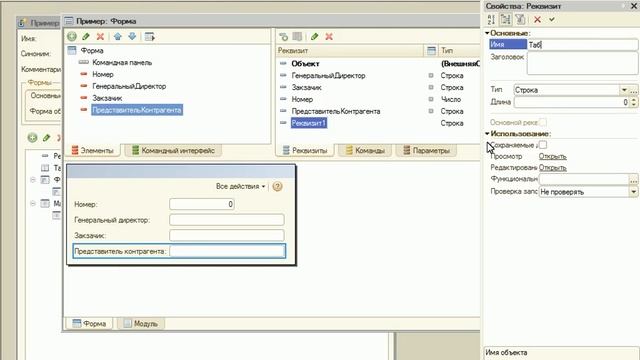Switch to the Элементы tab

pyautogui.click(x=93, y=151)
